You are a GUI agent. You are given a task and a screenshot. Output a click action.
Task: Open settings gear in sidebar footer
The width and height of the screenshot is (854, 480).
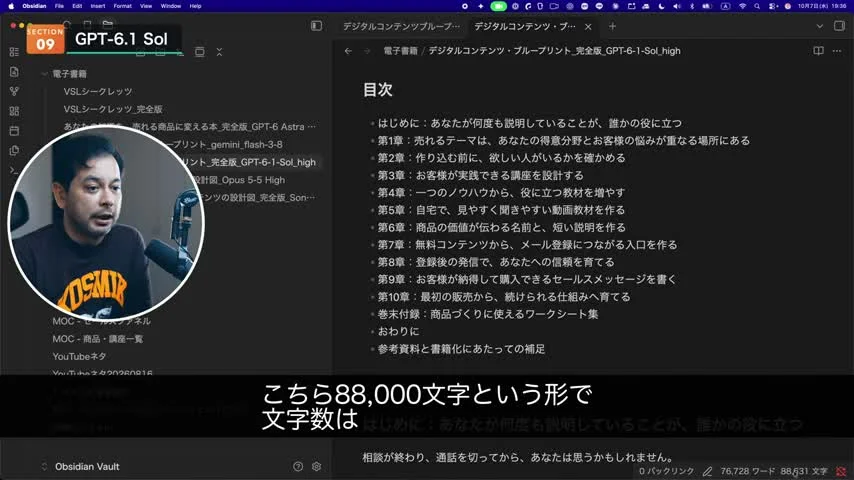point(316,466)
